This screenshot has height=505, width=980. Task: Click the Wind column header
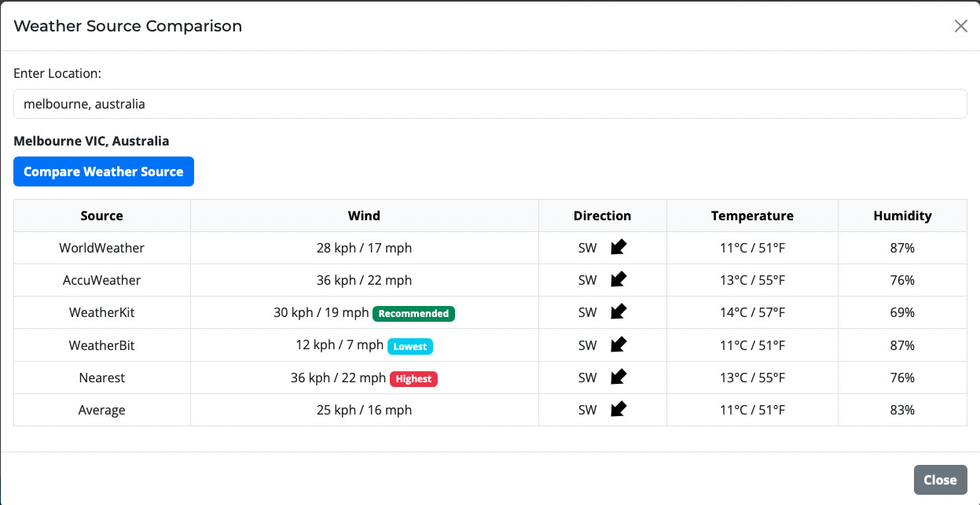click(x=364, y=216)
